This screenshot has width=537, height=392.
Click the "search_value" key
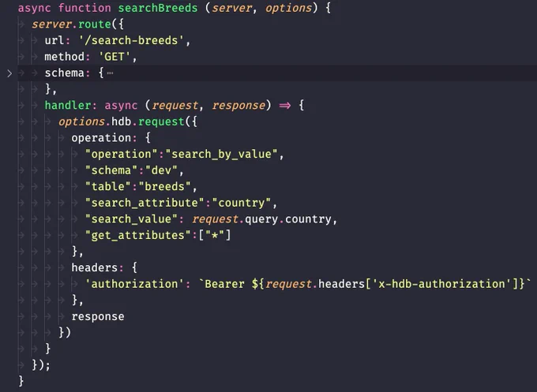(x=132, y=219)
